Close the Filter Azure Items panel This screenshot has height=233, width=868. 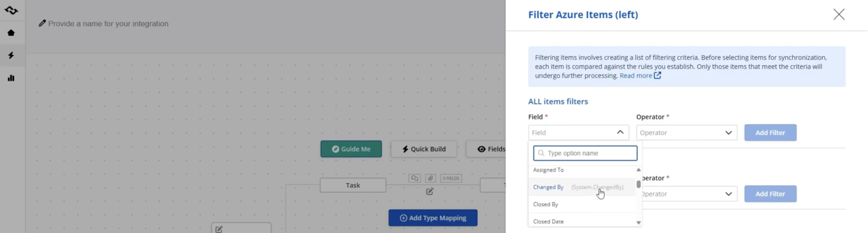point(839,14)
